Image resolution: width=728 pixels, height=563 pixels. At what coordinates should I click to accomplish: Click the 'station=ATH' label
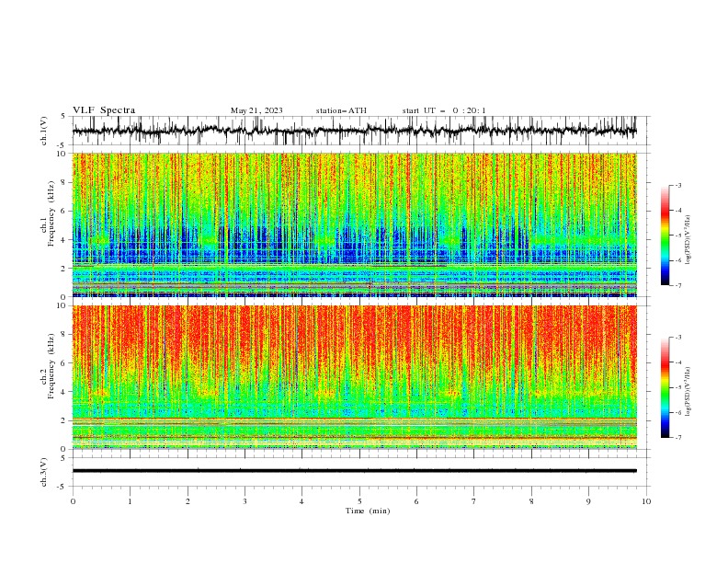pos(341,110)
